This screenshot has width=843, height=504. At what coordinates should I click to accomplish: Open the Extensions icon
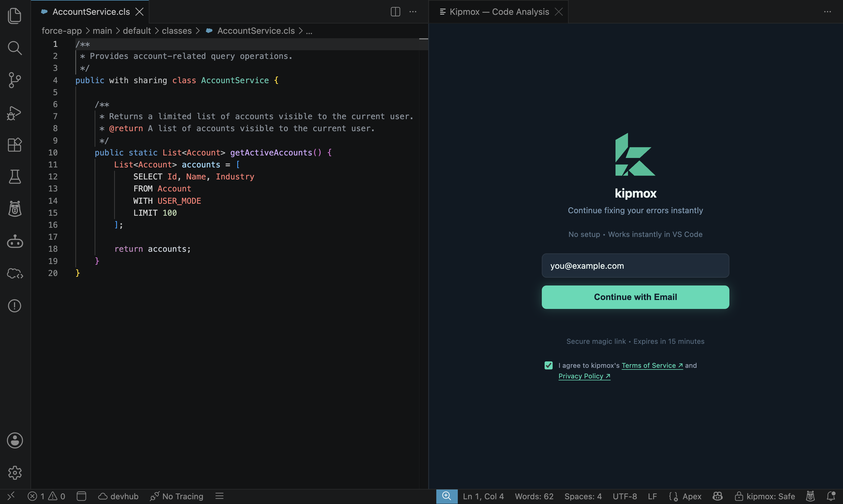pos(15,145)
